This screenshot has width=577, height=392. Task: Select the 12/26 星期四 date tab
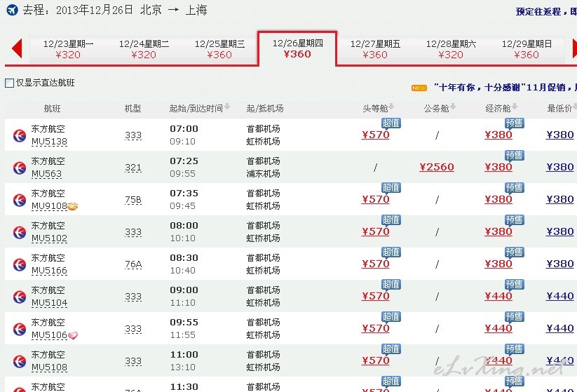pos(297,48)
